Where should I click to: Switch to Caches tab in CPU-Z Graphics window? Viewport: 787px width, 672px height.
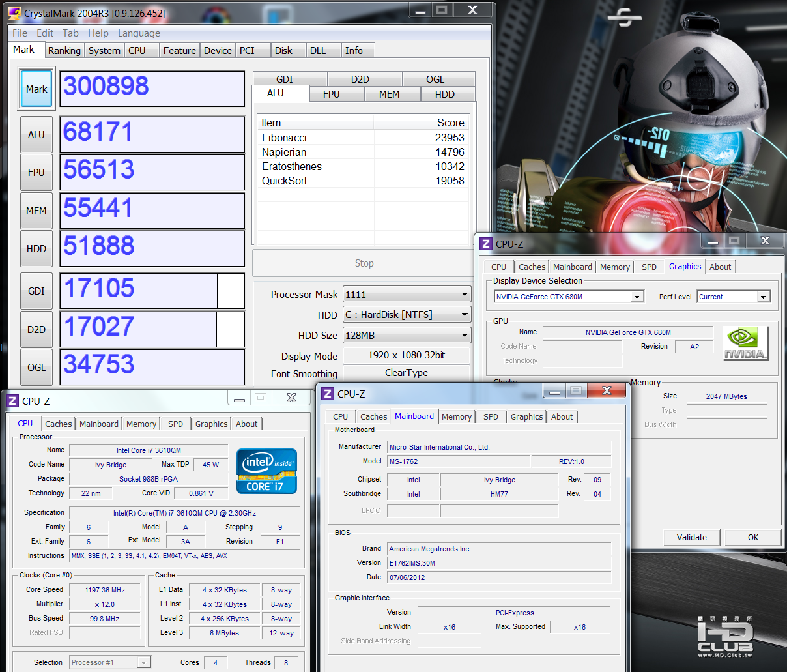(532, 267)
